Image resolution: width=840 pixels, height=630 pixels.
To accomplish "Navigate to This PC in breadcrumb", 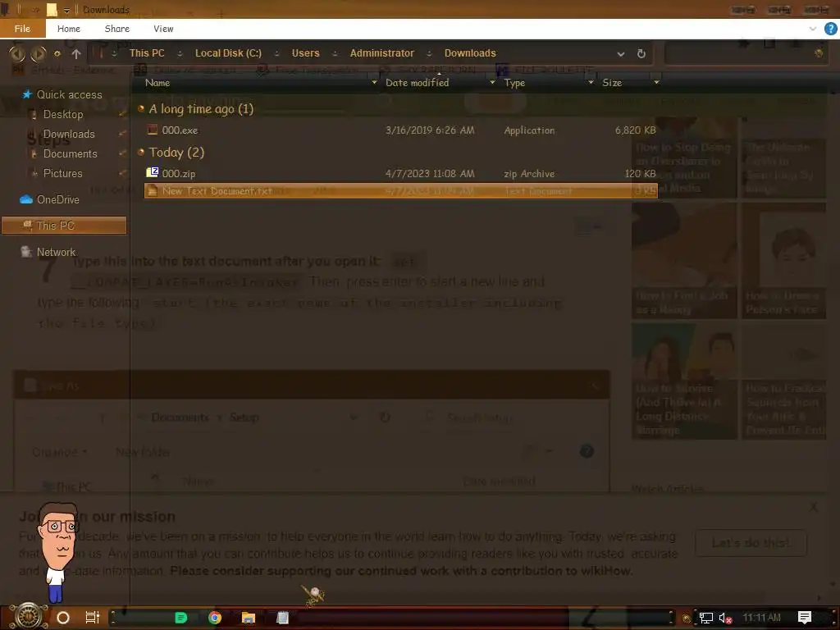I will tap(147, 53).
